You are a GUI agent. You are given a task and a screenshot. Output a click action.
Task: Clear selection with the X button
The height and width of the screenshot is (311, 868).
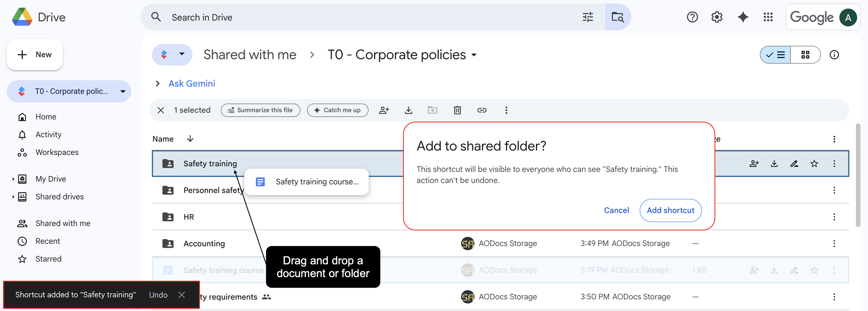pos(161,110)
